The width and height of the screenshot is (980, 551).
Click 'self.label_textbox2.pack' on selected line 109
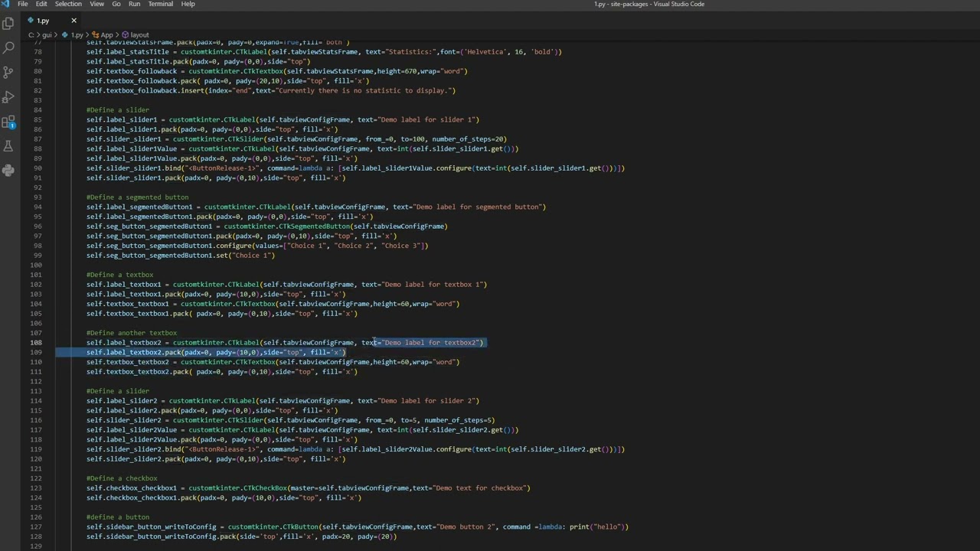pos(133,352)
